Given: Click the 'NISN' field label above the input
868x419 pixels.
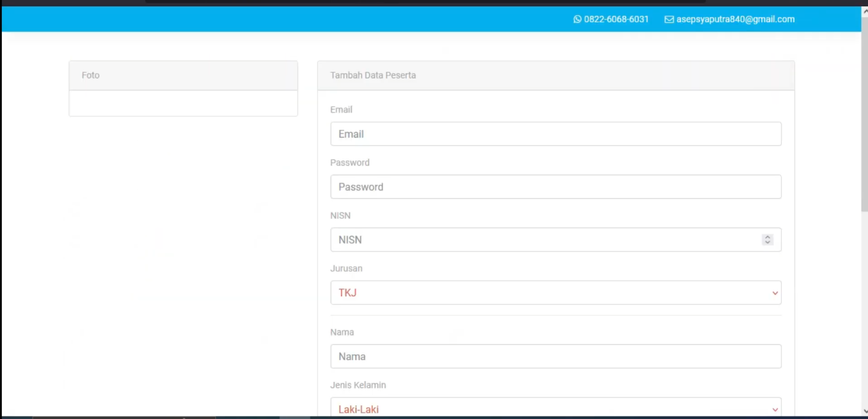Looking at the screenshot, I should (340, 216).
